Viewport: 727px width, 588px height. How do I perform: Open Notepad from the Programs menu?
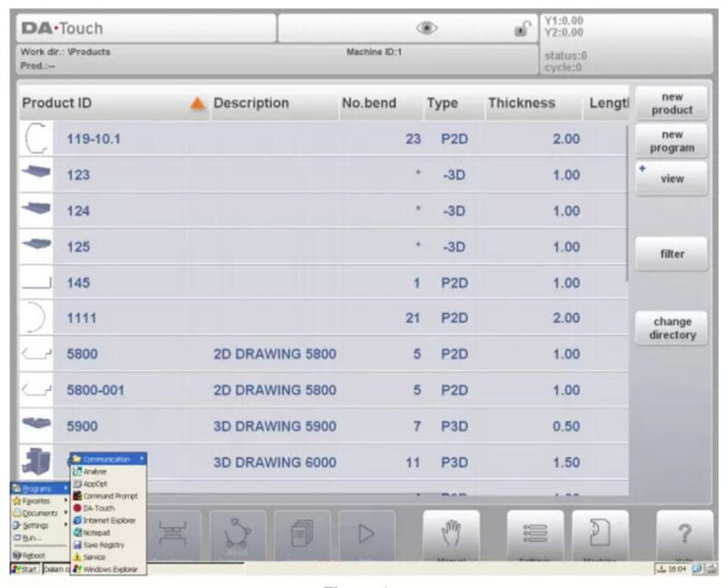[95, 533]
